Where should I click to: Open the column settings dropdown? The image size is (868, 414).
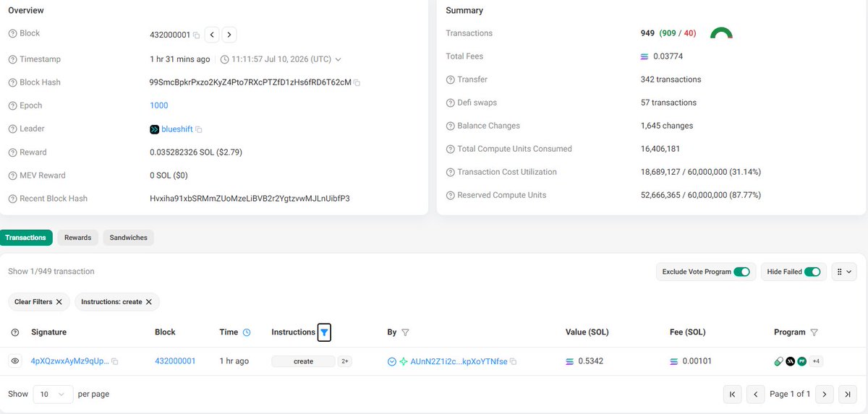845,272
